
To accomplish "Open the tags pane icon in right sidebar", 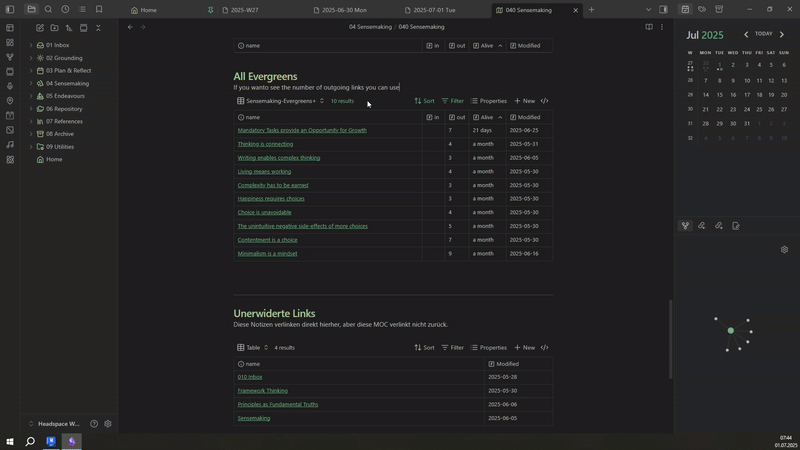I will (x=702, y=9).
